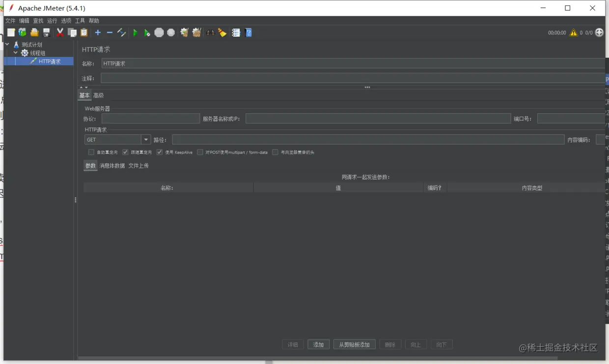This screenshot has width=609, height=364.
Task: Start test without pauses icon
Action: (147, 32)
